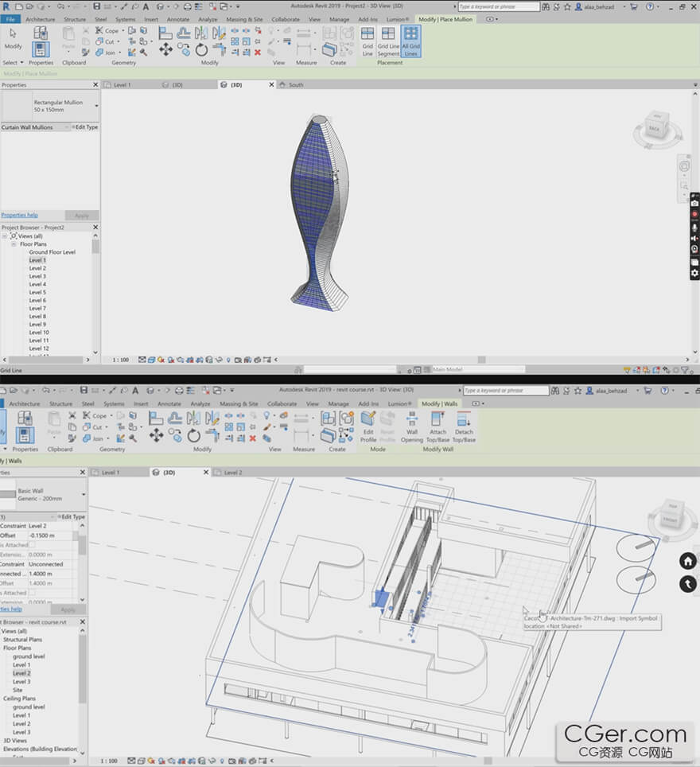Close the (3D) view tab in top window

point(271,84)
